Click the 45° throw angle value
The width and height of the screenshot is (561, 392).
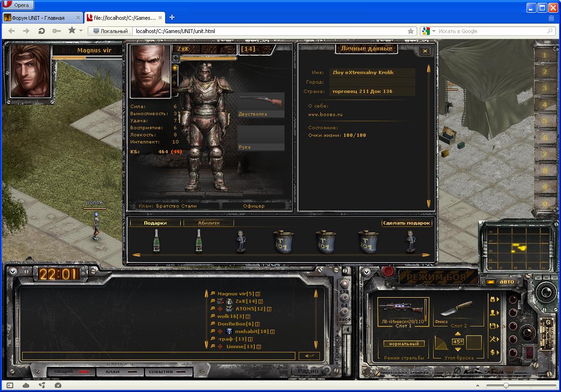[x=458, y=342]
